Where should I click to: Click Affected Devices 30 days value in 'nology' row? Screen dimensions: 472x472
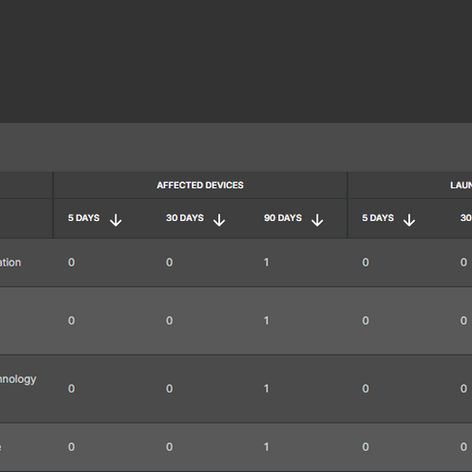169,389
